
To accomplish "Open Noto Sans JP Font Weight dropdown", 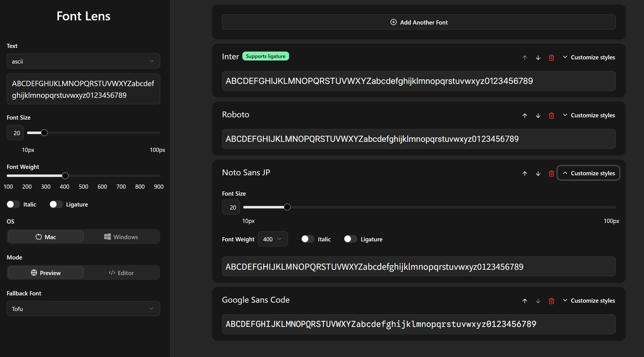I will point(273,239).
